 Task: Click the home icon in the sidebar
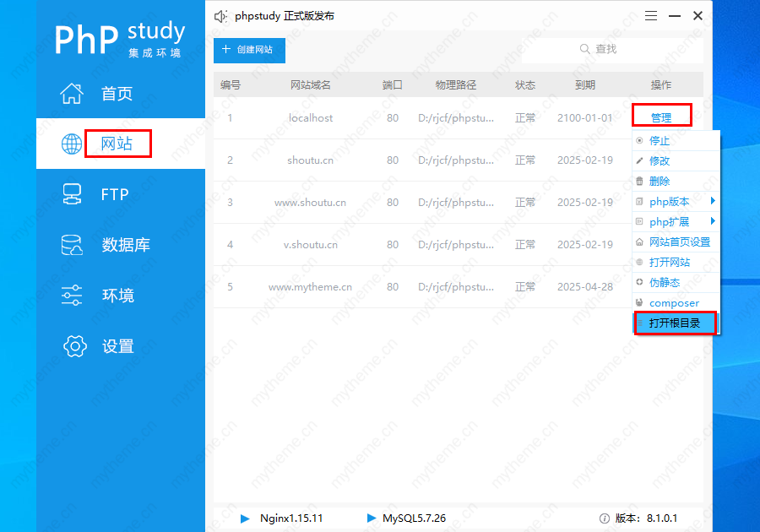[72, 93]
